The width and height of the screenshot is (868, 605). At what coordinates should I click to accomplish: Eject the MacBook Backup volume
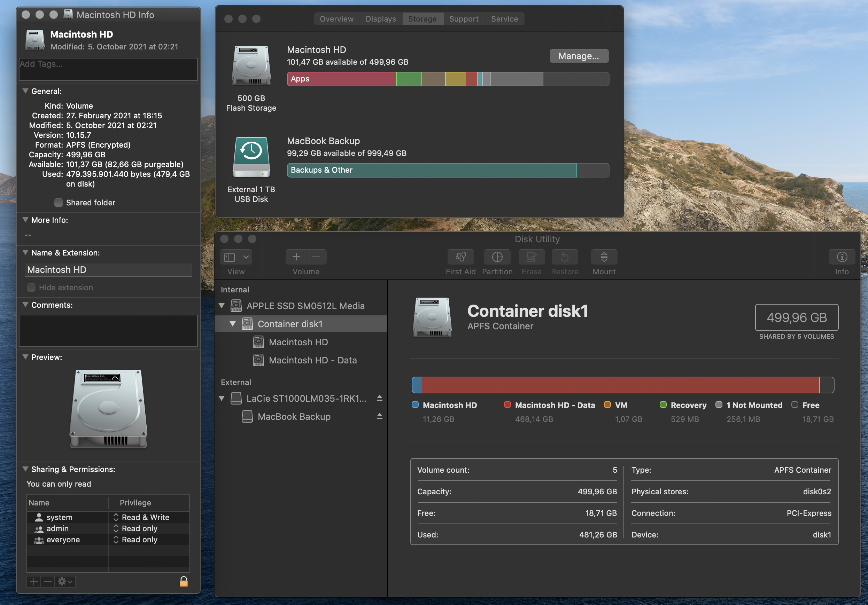point(379,416)
